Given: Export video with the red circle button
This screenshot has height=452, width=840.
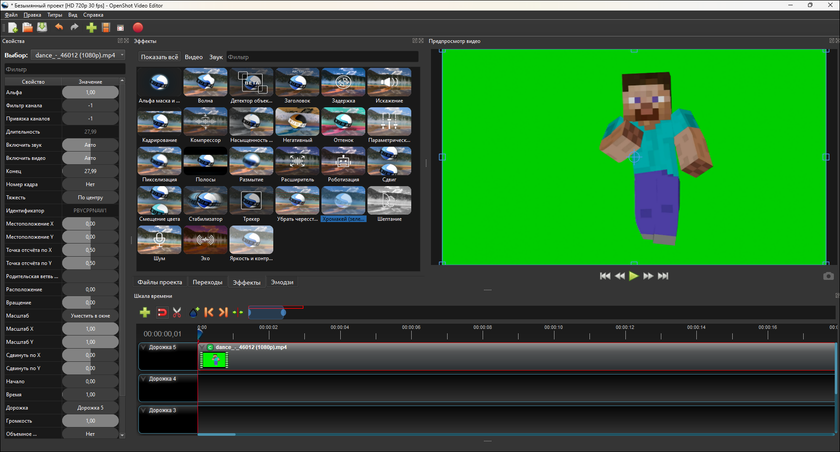Looking at the screenshot, I should coord(138,27).
